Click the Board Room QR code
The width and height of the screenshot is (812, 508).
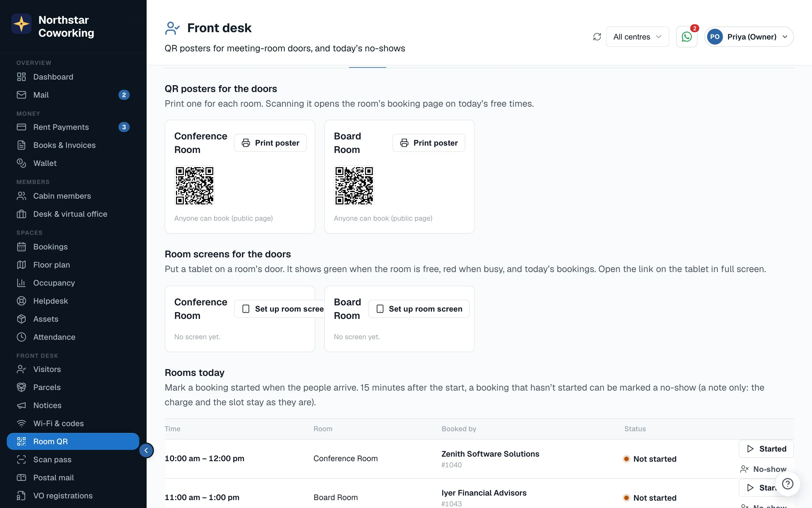pos(354,185)
